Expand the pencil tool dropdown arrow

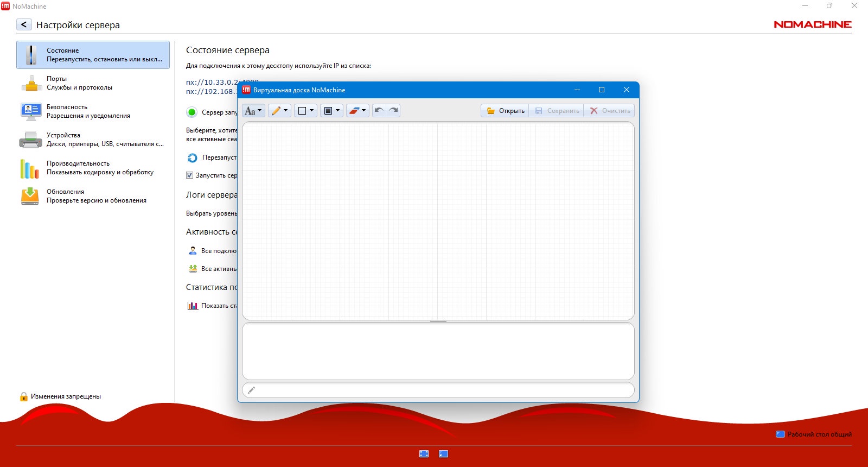coord(286,111)
